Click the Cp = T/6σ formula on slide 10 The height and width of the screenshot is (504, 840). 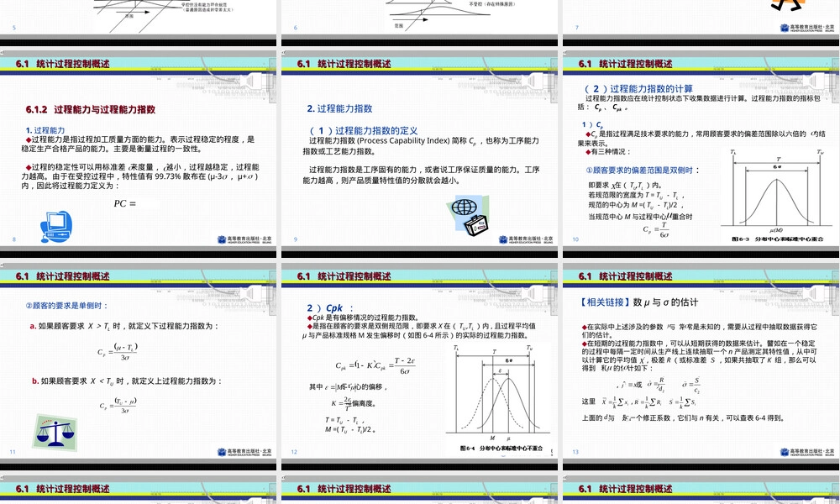click(x=656, y=230)
